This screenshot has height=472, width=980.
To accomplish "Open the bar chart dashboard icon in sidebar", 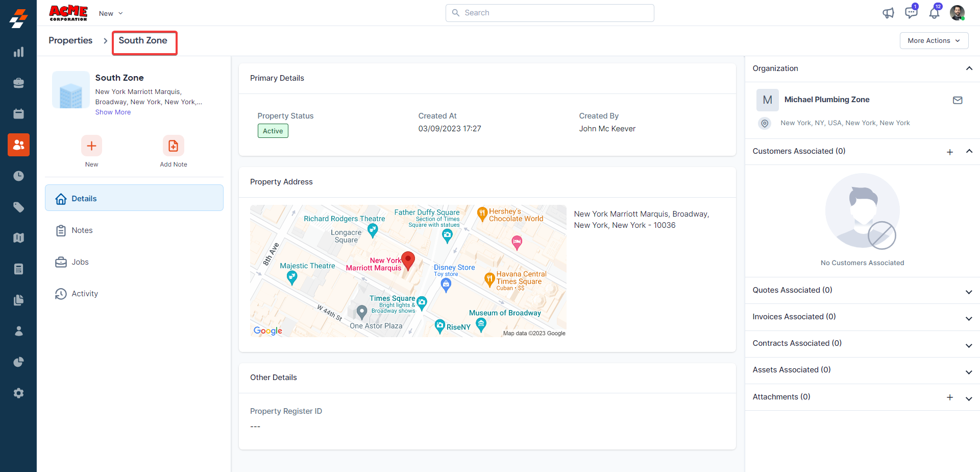I will coord(18,52).
